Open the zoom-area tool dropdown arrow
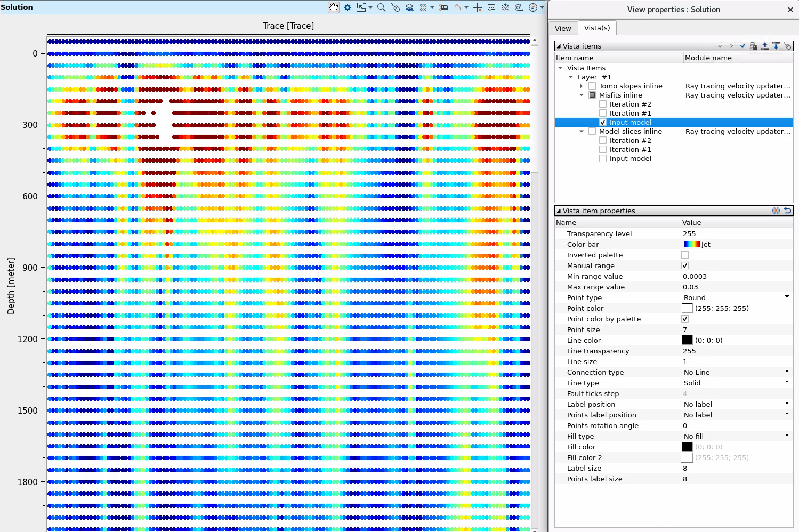The width and height of the screenshot is (799, 532). coord(370,7)
